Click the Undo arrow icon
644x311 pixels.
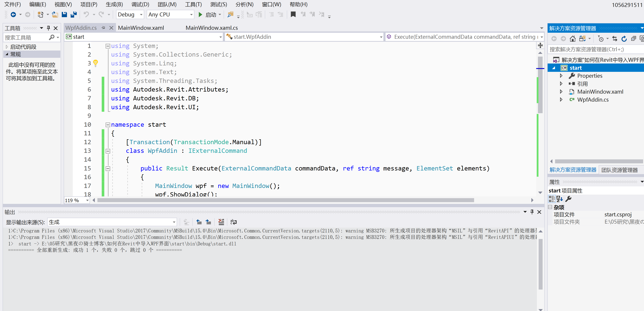pyautogui.click(x=86, y=15)
